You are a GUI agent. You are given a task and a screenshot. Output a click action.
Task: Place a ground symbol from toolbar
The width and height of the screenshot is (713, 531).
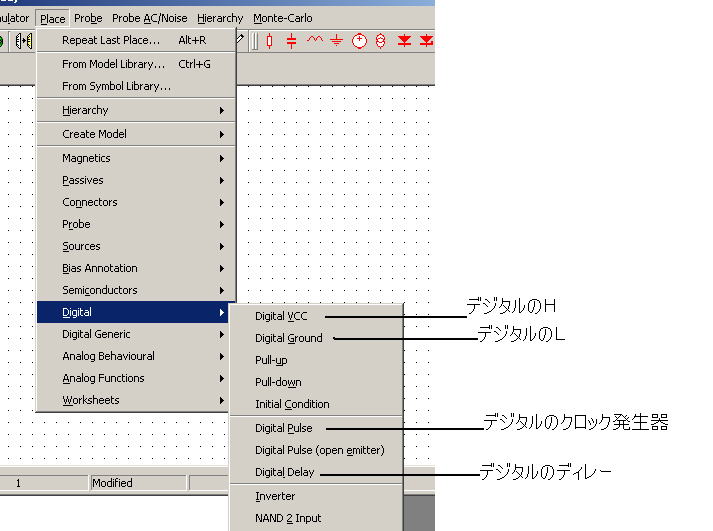[336, 41]
